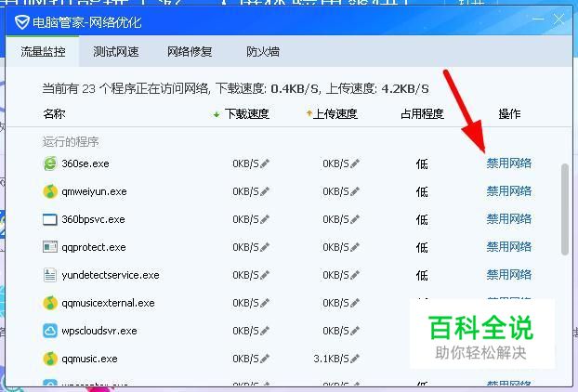578x392 pixels.
Task: Select the yundetectservice.exe process name
Action: (x=111, y=275)
